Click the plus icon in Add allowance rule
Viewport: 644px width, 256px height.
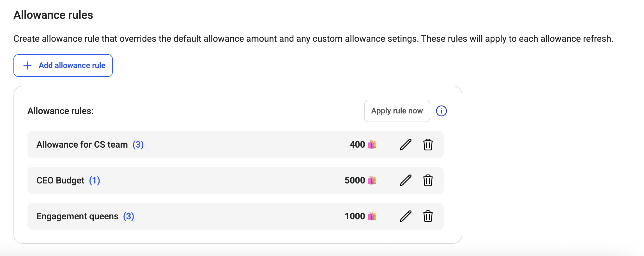click(x=27, y=66)
